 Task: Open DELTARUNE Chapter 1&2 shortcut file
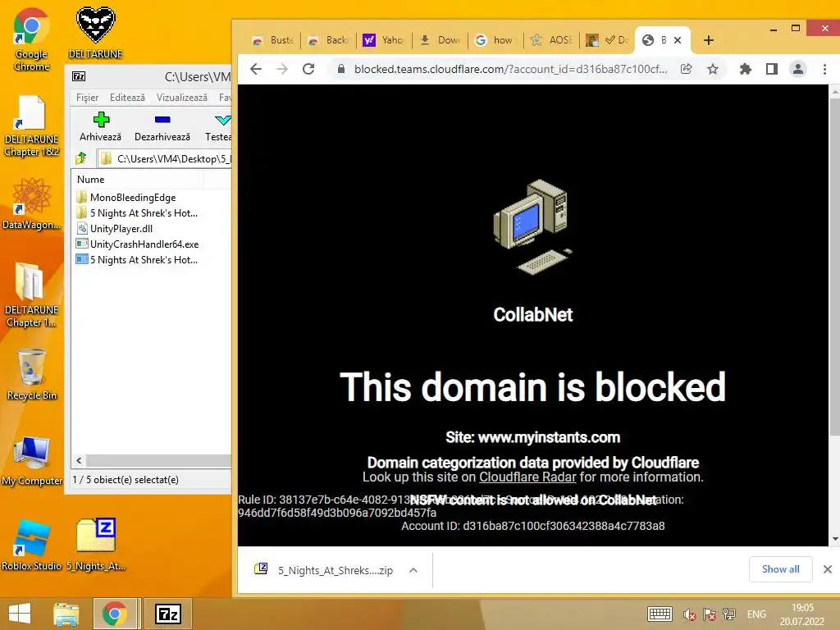tap(31, 126)
